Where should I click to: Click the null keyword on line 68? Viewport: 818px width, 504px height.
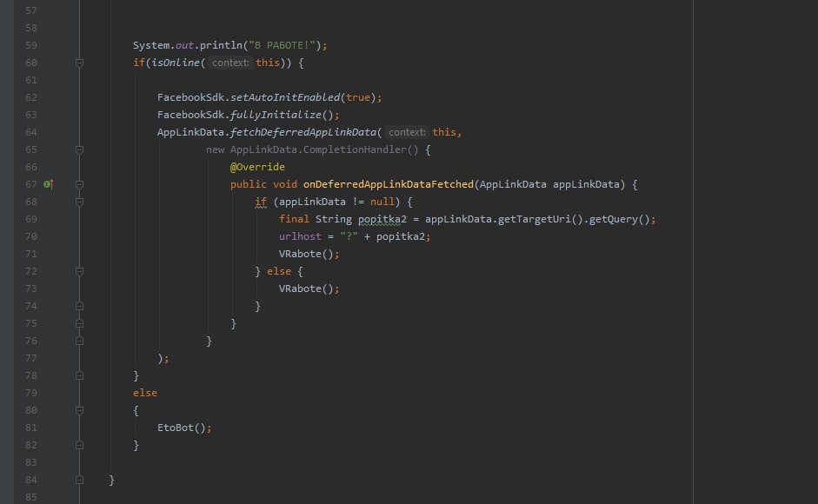382,202
